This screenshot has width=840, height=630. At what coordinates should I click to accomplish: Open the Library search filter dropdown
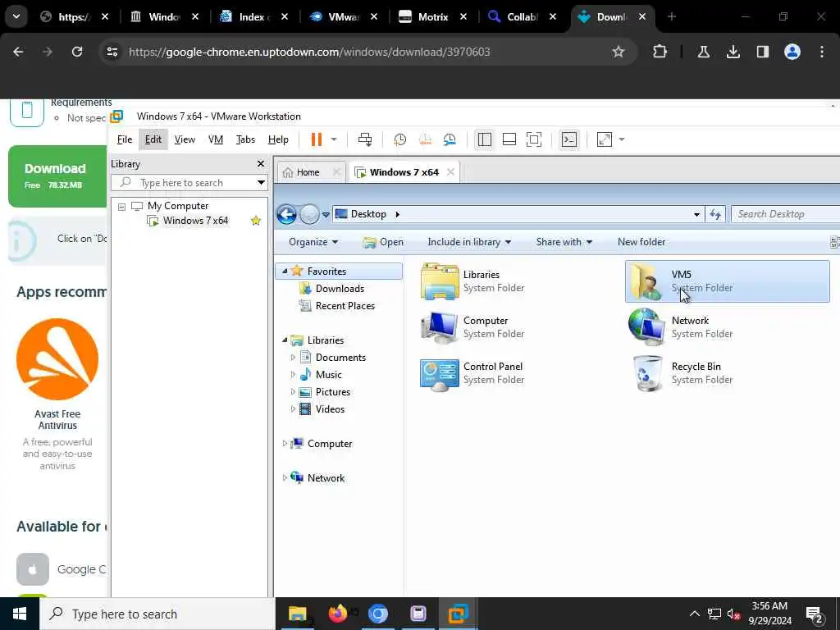pyautogui.click(x=261, y=183)
